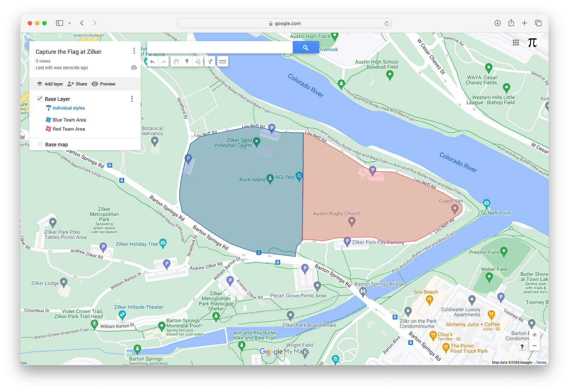Click the Safari sidebar toggle icon
This screenshot has width=569, height=392.
click(x=59, y=23)
